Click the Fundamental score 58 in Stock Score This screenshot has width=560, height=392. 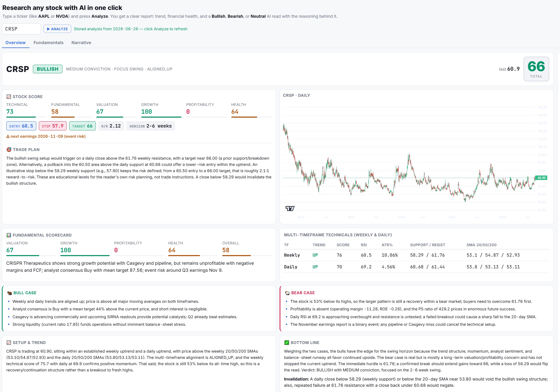click(x=55, y=112)
